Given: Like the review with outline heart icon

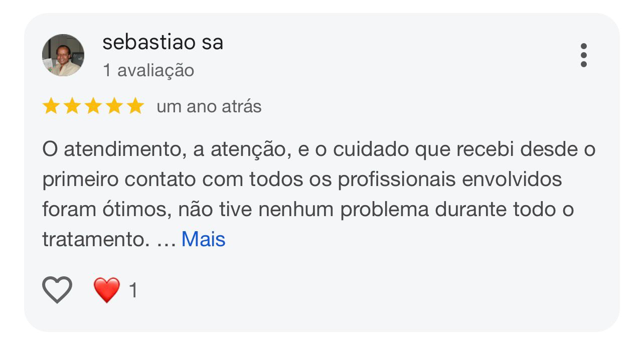Looking at the screenshot, I should (x=57, y=290).
